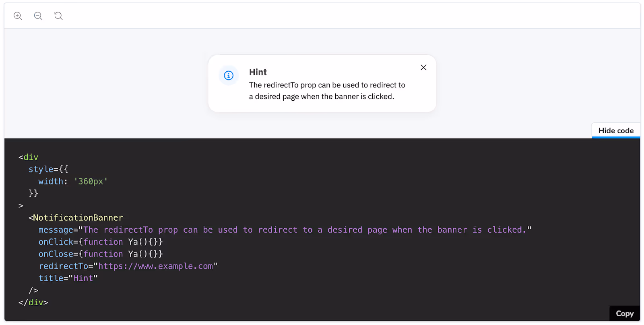This screenshot has height=325, width=644.
Task: Click the blue info icon in banner
Action: click(x=229, y=75)
